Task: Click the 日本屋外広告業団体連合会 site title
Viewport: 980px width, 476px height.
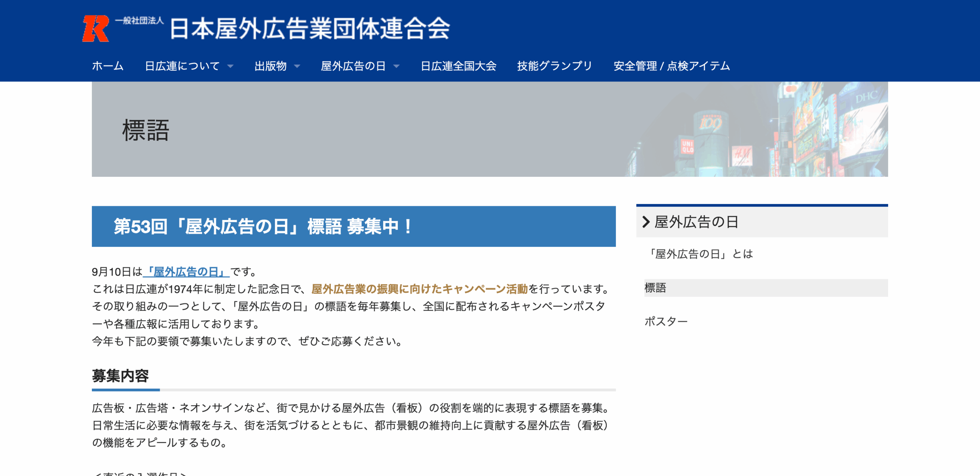Action: coord(309,28)
